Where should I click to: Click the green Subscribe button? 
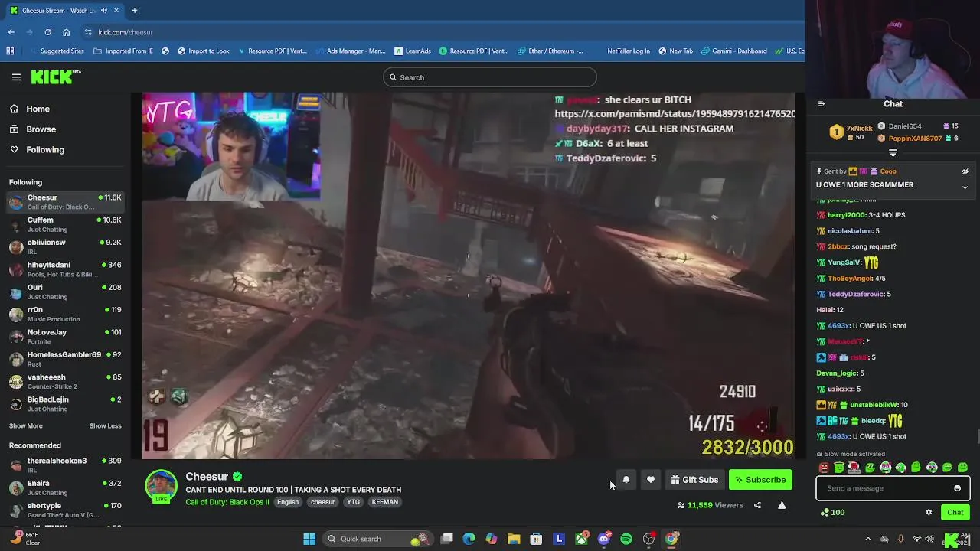tap(760, 480)
